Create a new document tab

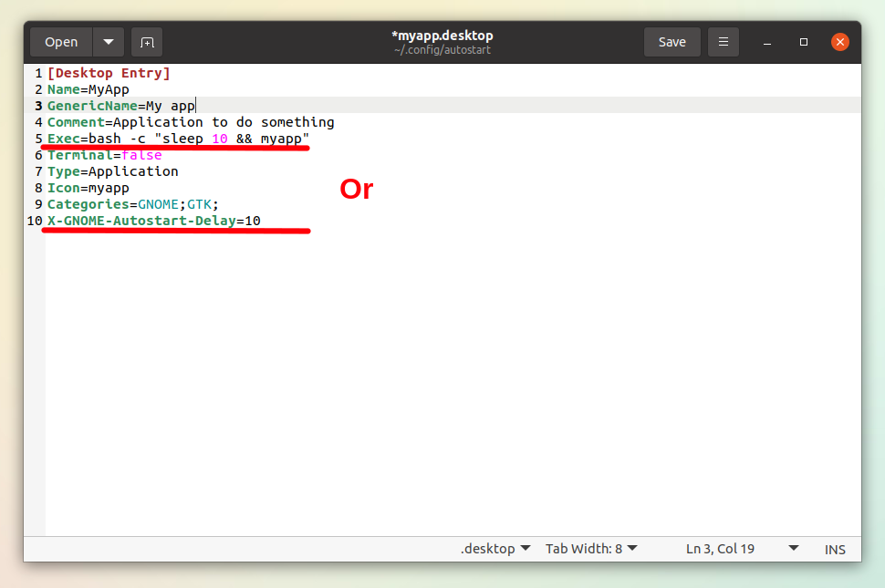[x=144, y=41]
